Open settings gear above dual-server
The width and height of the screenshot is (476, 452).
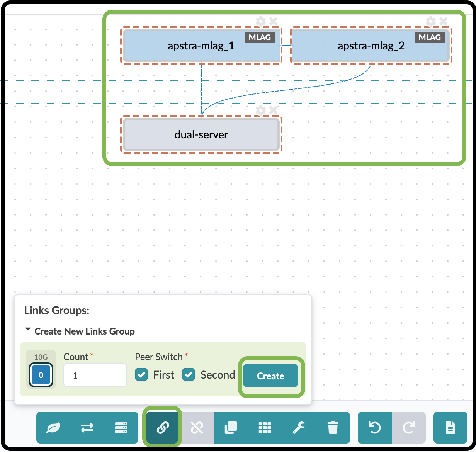[x=261, y=110]
